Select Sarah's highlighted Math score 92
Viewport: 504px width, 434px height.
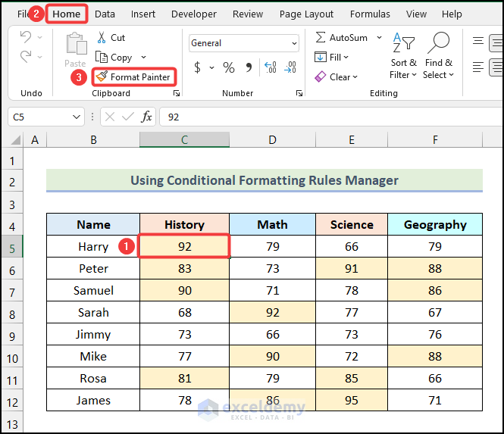click(272, 312)
